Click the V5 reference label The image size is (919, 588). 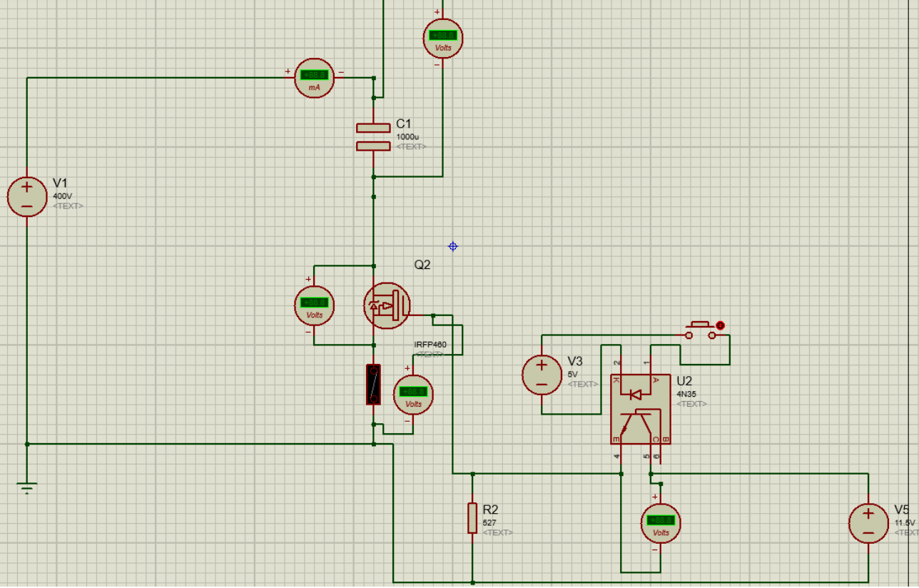point(902,510)
